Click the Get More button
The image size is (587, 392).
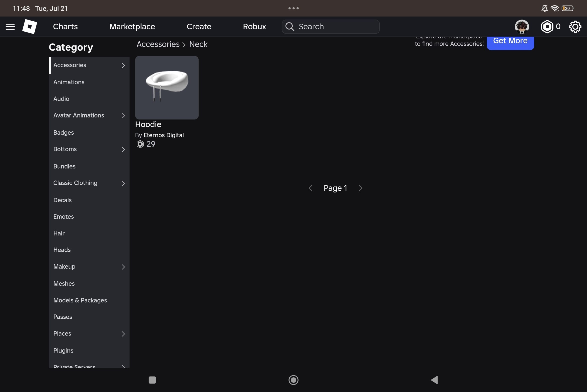[510, 42]
